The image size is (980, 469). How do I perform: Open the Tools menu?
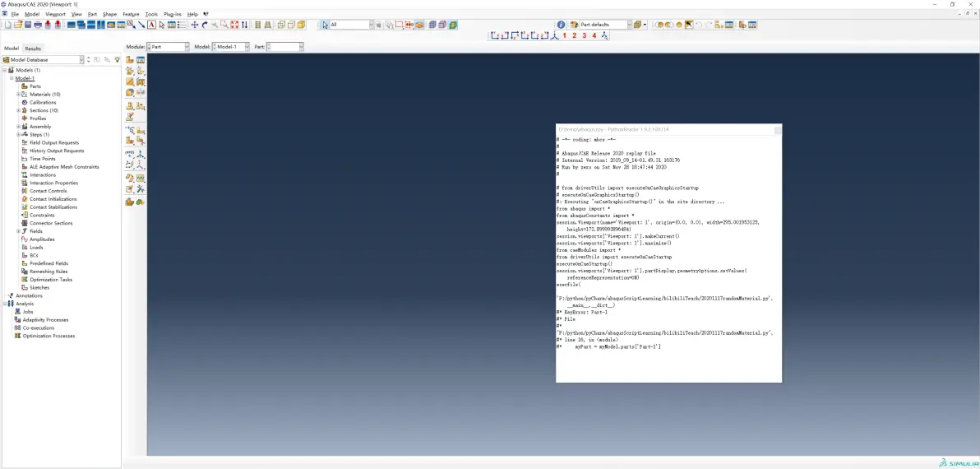[x=151, y=14]
